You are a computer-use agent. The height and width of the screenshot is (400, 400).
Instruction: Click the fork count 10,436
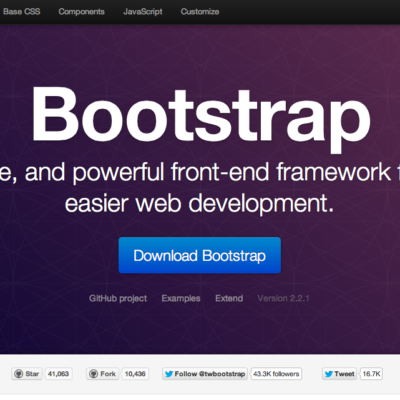tap(135, 374)
